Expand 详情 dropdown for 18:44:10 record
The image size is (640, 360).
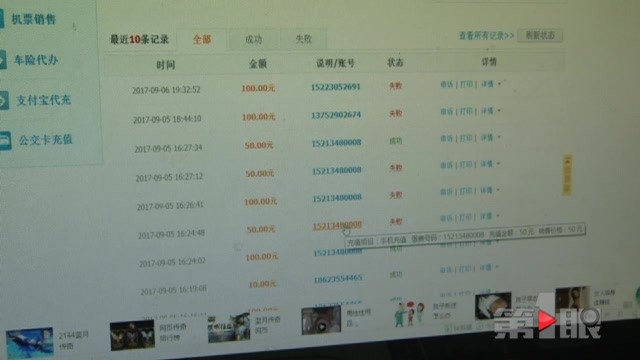(491, 111)
